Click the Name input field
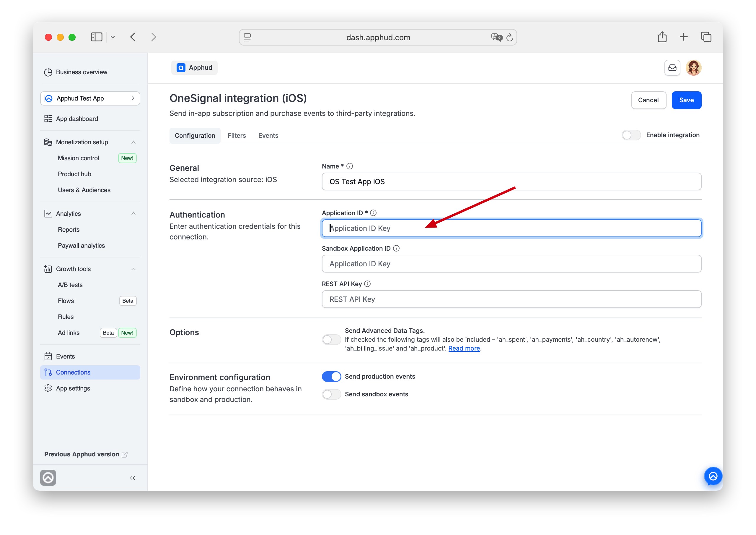Image resolution: width=756 pixels, height=535 pixels. click(x=511, y=181)
